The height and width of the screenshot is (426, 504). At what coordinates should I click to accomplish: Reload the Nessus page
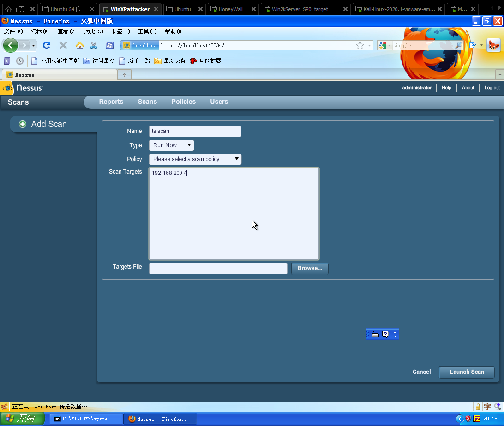coord(47,45)
